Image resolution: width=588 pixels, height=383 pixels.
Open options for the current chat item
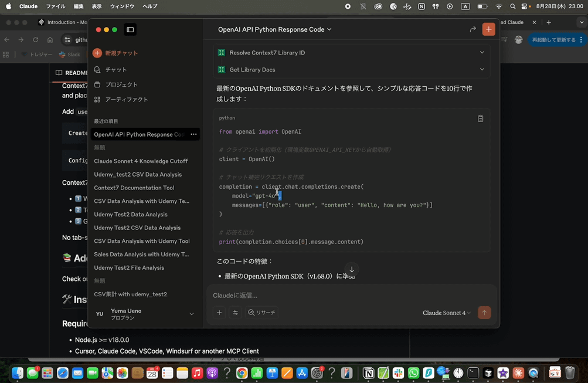(193, 134)
